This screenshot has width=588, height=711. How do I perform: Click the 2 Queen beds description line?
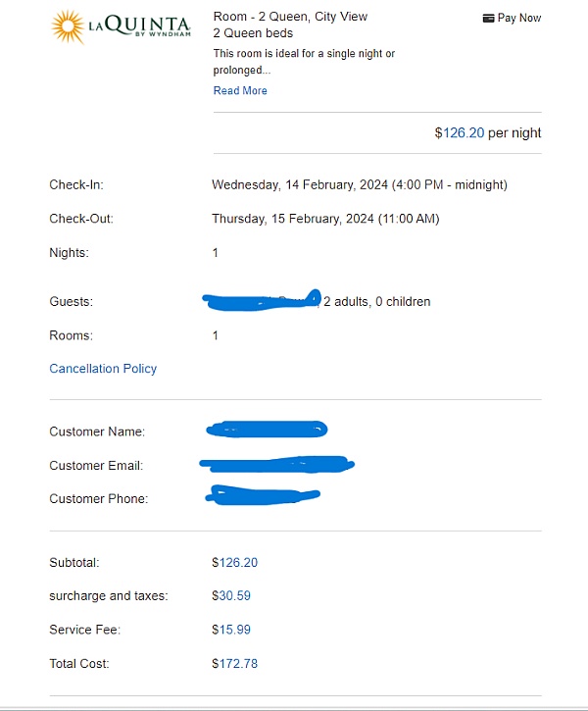[253, 33]
